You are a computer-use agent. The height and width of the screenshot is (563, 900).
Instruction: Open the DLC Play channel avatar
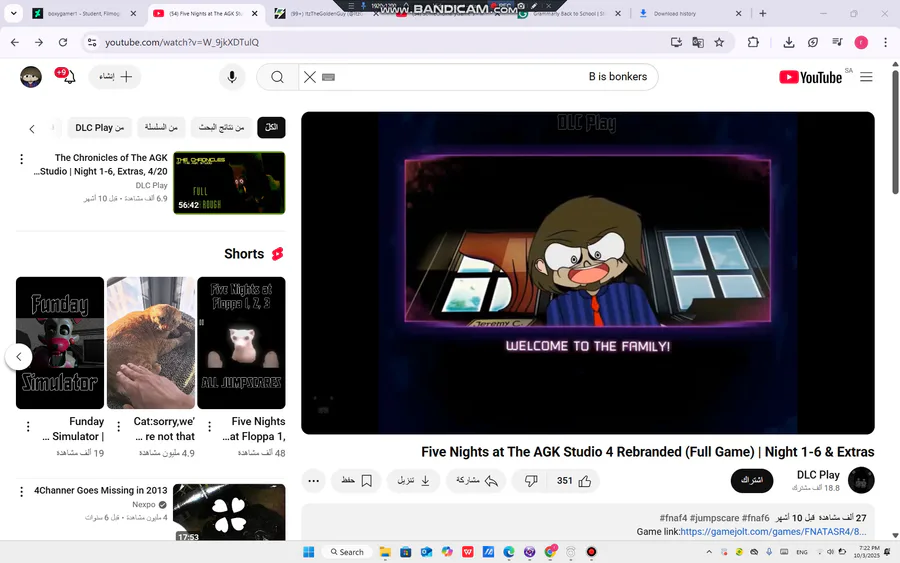(x=861, y=480)
